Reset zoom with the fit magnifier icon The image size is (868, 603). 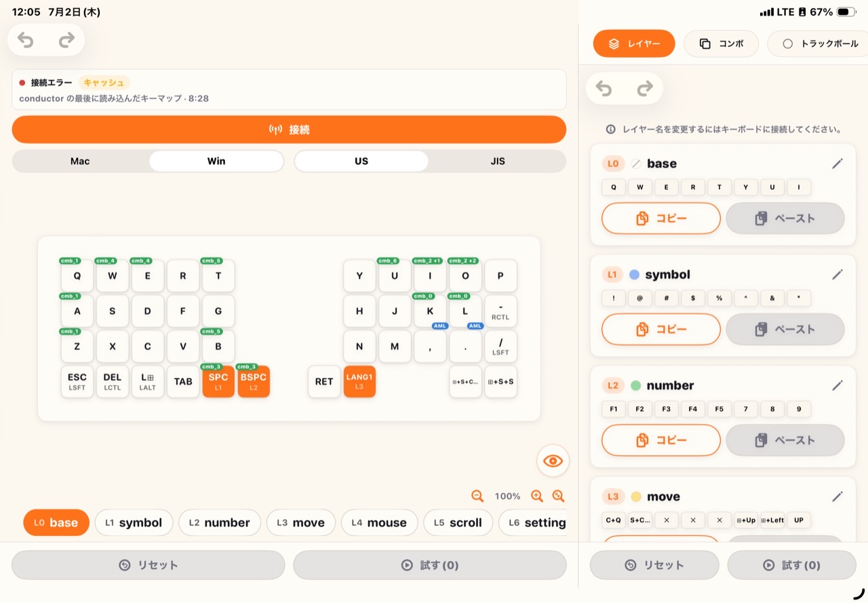pyautogui.click(x=558, y=496)
